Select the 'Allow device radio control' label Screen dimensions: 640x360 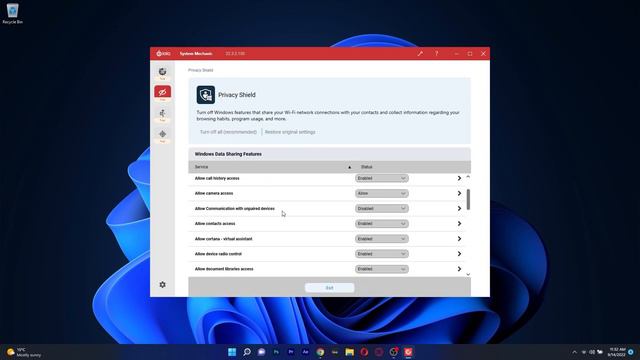(218, 254)
